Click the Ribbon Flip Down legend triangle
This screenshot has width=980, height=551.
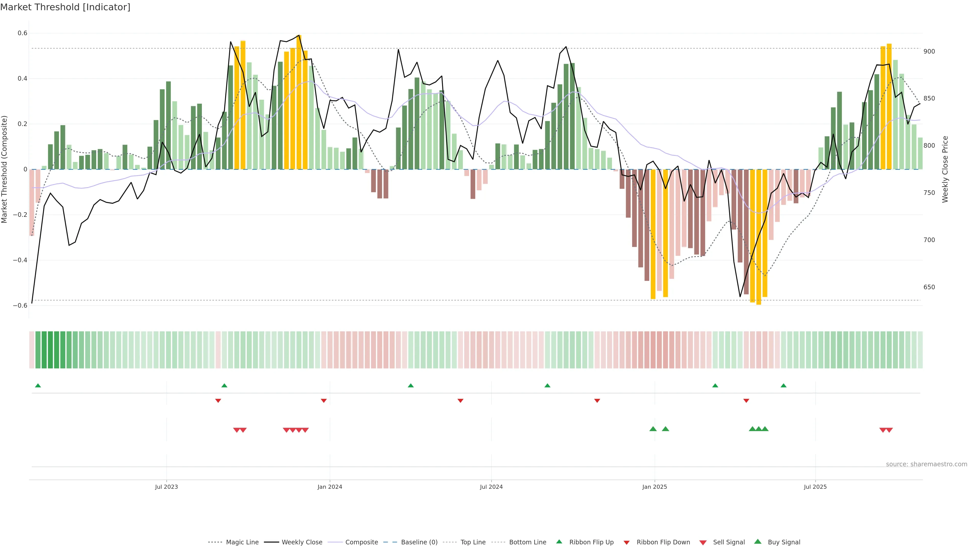click(x=627, y=543)
